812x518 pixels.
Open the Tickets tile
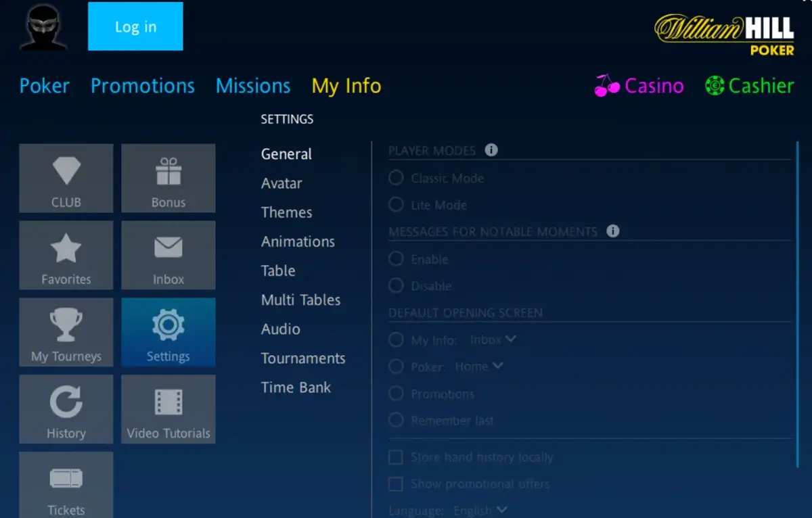[x=66, y=485]
